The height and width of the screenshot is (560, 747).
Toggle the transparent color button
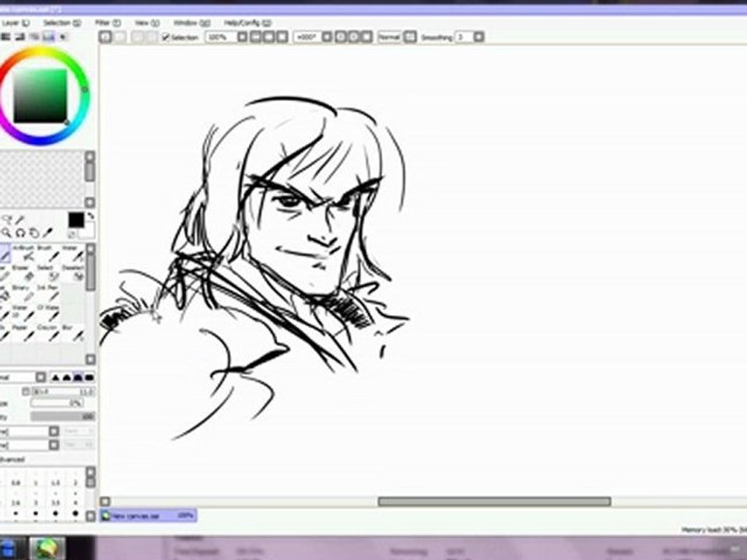(x=72, y=234)
